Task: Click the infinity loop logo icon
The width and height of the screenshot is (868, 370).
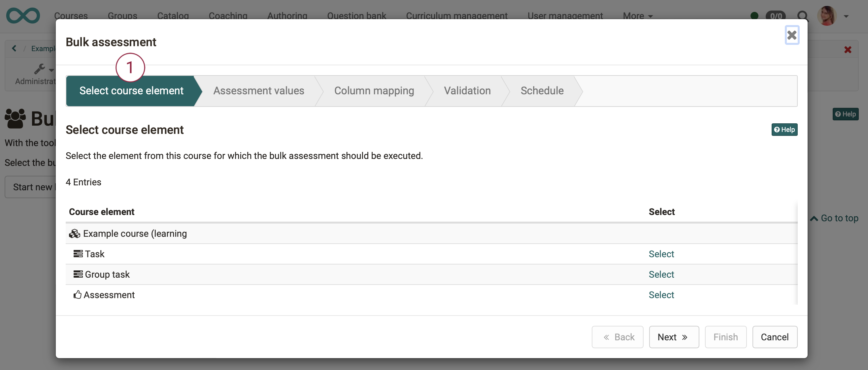Action: click(x=23, y=15)
